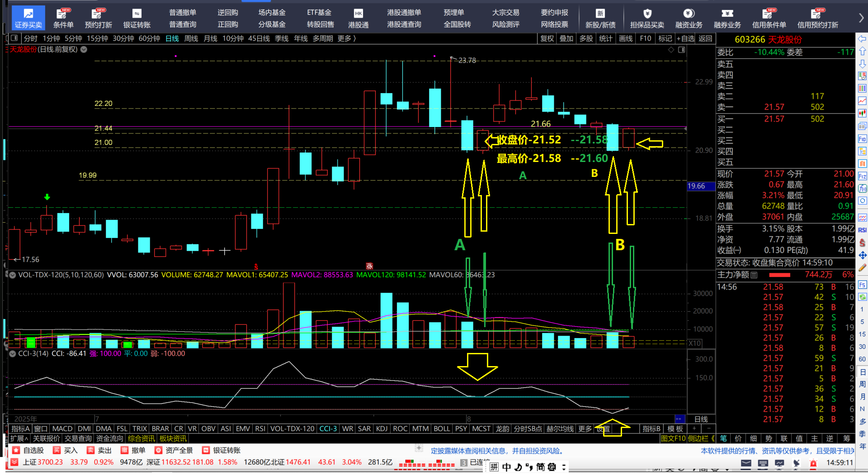Click the +自选 add to watchlist button
Image resolution: width=868 pixels, height=476 pixels.
tap(685, 38)
